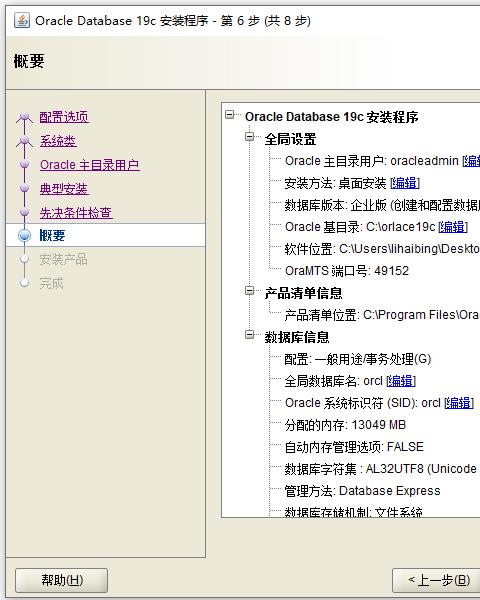Edit the Oracle 基目录 path

453,227
